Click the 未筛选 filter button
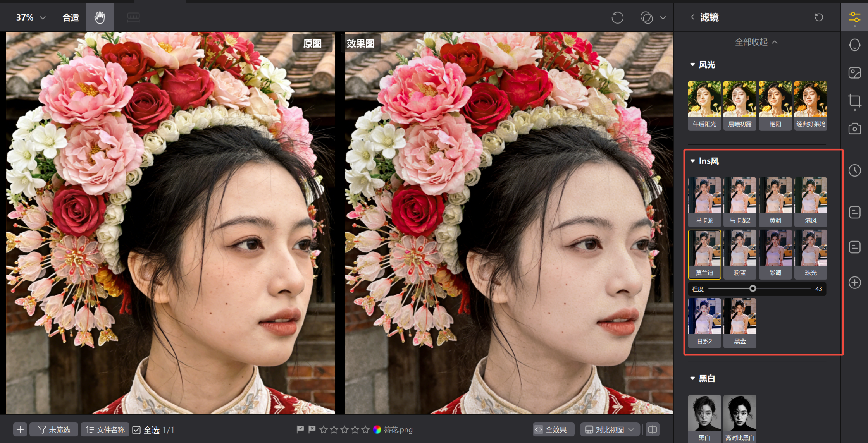The width and height of the screenshot is (868, 443). coord(54,429)
